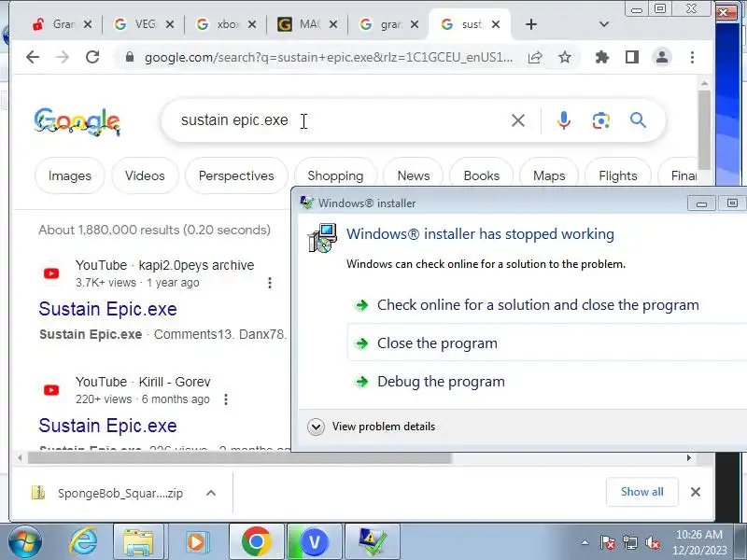Click Show all downloads

click(x=642, y=492)
